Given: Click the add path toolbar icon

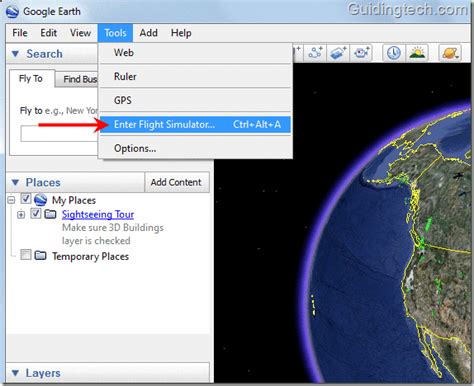Looking at the screenshot, I should pos(315,53).
